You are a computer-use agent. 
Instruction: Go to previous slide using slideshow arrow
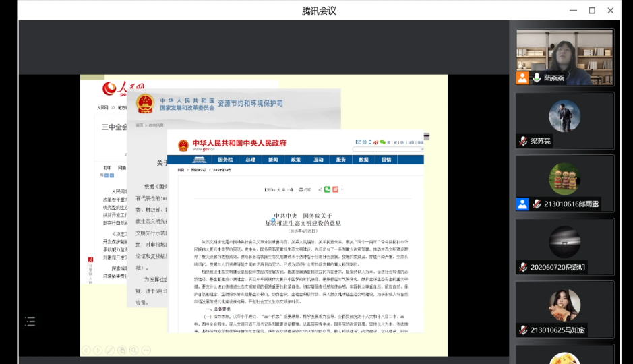pyautogui.click(x=86, y=350)
